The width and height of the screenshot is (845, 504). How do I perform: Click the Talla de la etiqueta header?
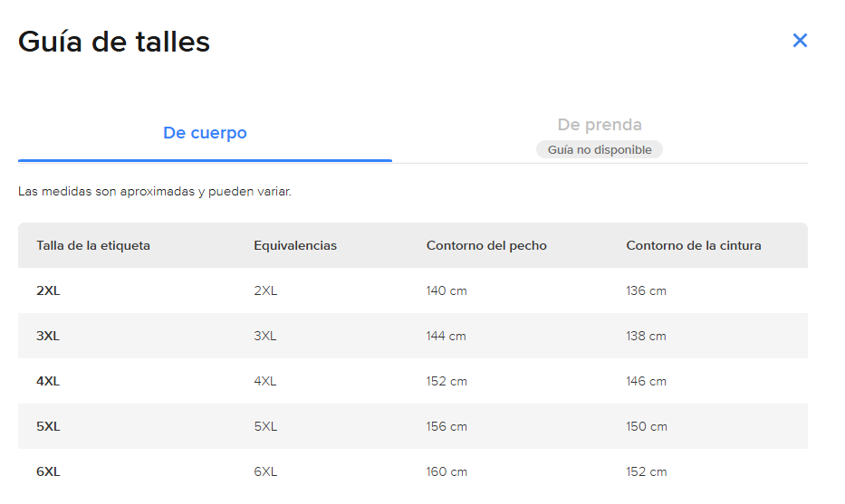point(93,245)
